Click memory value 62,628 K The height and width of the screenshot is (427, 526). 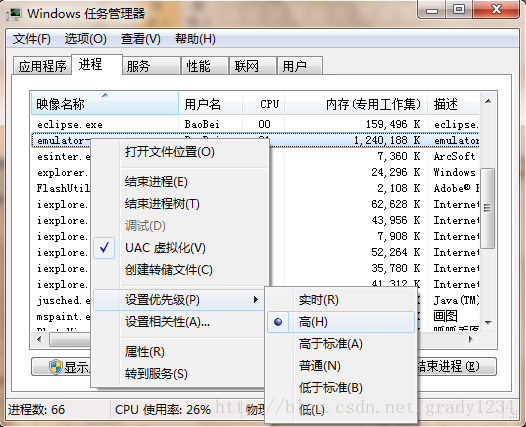pos(396,204)
